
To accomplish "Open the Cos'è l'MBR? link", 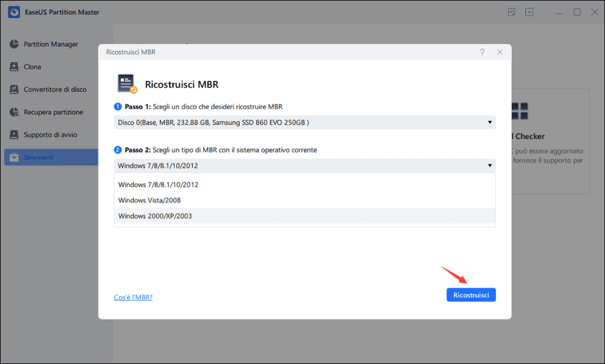I will tap(133, 297).
